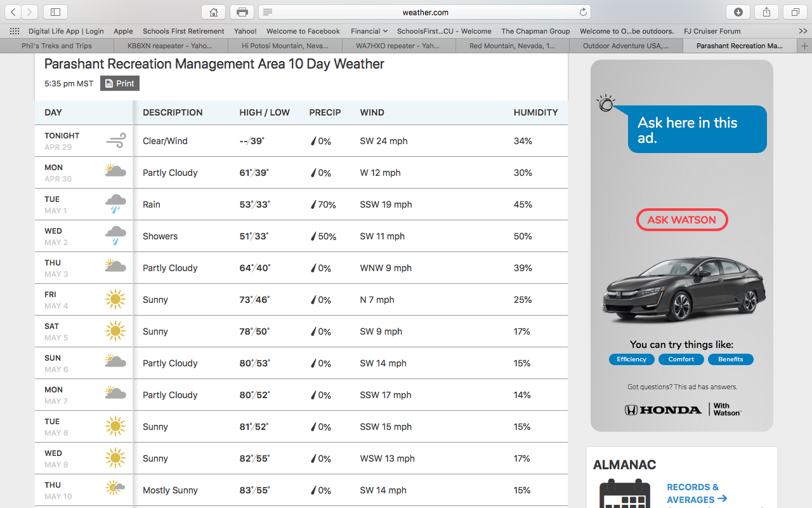Show all tabs overview icon
The width and height of the screenshot is (812, 508).
(x=795, y=12)
